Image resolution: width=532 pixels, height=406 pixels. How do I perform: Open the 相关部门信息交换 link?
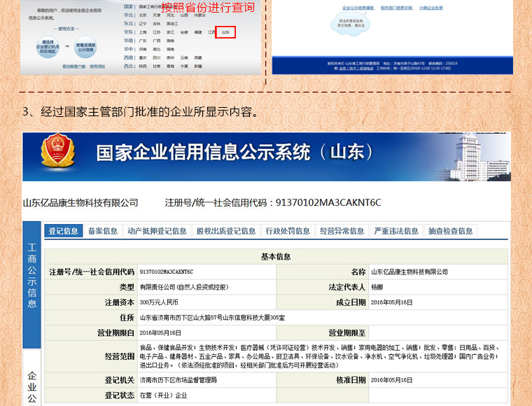click(397, 8)
